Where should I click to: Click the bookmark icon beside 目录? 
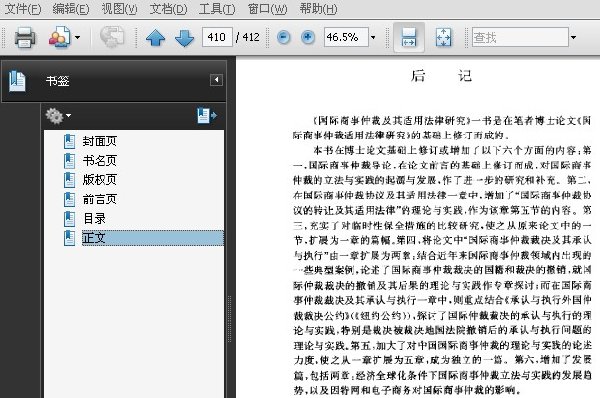coord(69,219)
